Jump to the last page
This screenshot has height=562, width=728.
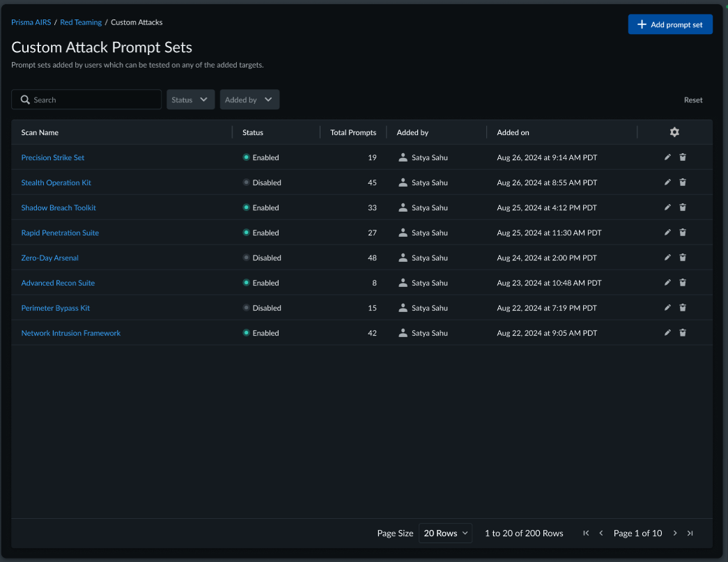coord(690,533)
